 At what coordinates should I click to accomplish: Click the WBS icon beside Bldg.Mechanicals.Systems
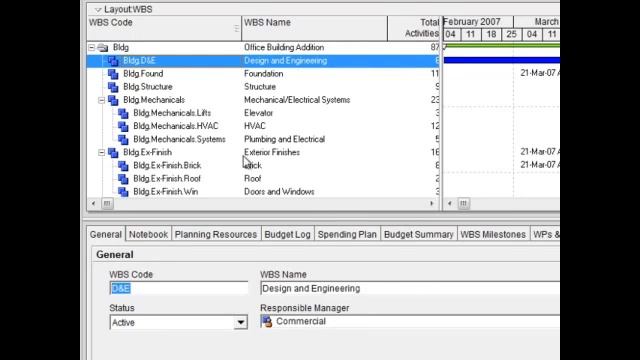[x=123, y=139]
